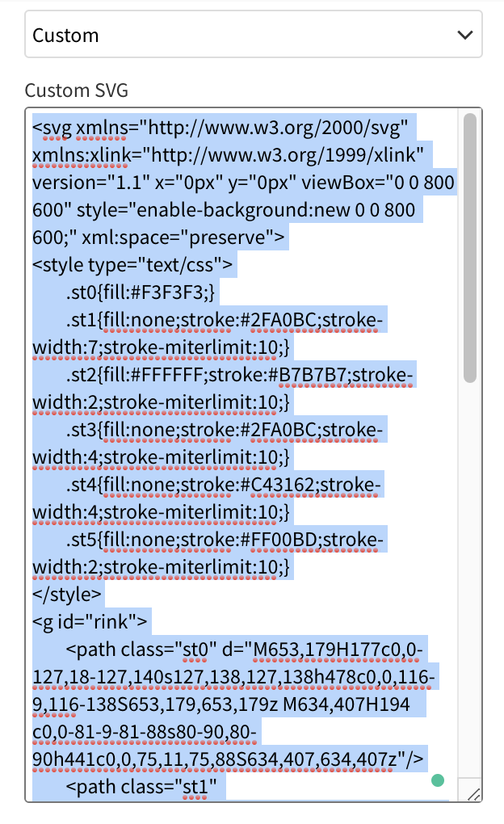Click the .st1 stroke #2FA0BC rule

click(x=226, y=321)
